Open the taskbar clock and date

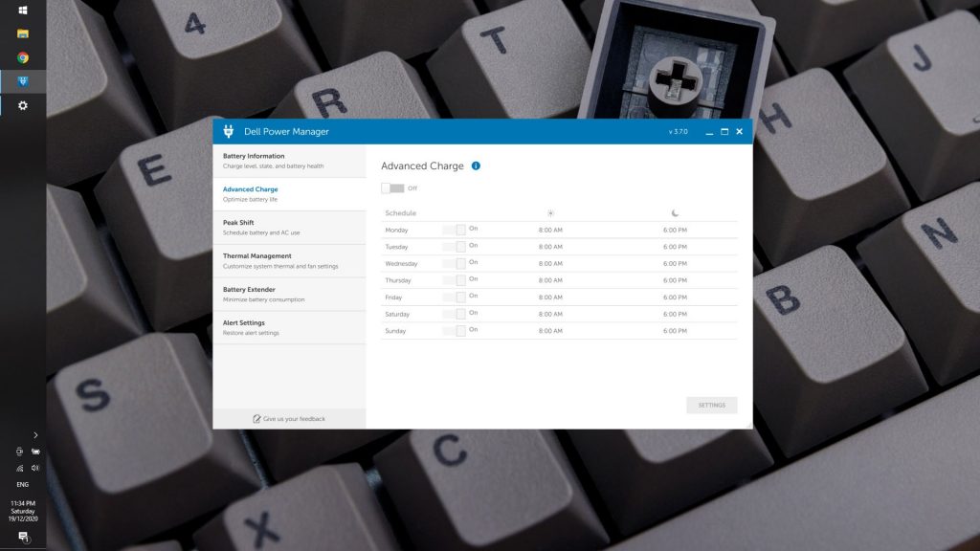[23, 511]
